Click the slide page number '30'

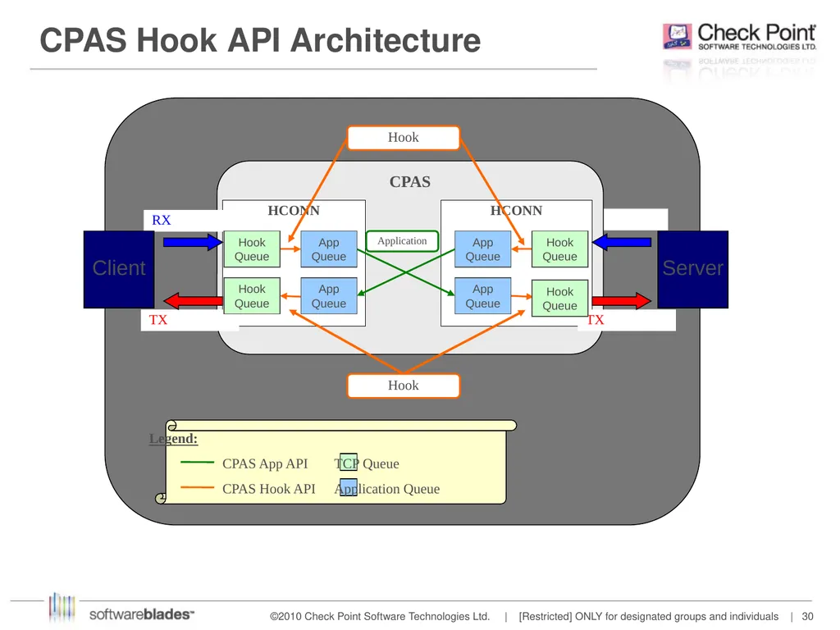point(807,617)
